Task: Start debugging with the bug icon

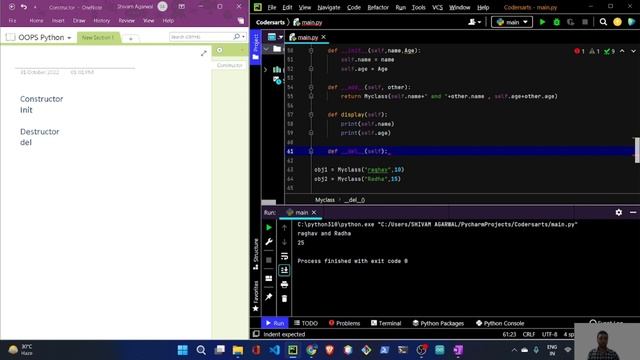Action: 556,22
